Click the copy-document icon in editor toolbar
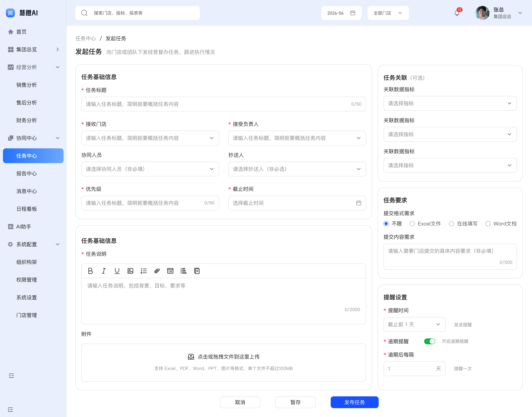Image resolution: width=532 pixels, height=417 pixels. point(197,271)
